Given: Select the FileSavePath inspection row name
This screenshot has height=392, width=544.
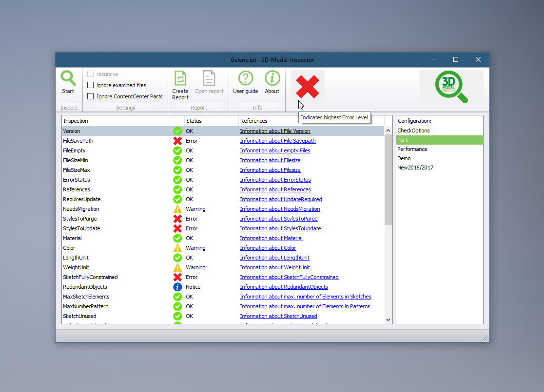Looking at the screenshot, I should [78, 141].
